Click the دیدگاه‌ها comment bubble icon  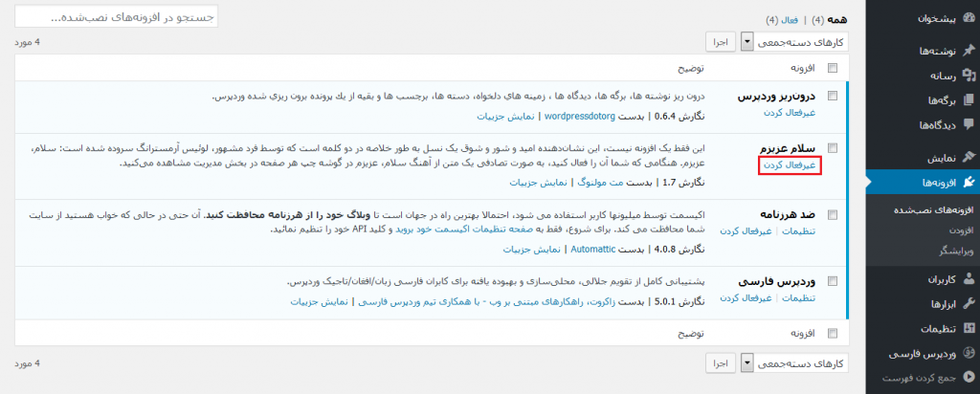tap(969, 123)
